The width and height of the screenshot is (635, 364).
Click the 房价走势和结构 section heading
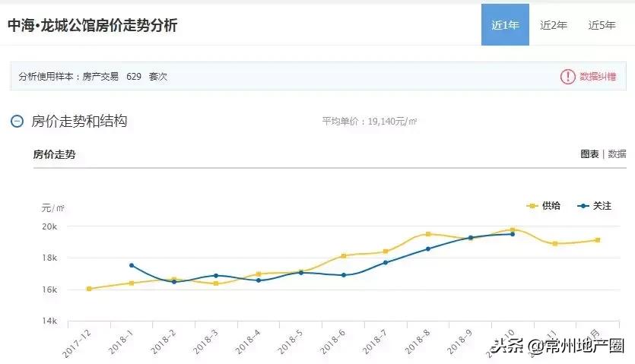coord(79,121)
